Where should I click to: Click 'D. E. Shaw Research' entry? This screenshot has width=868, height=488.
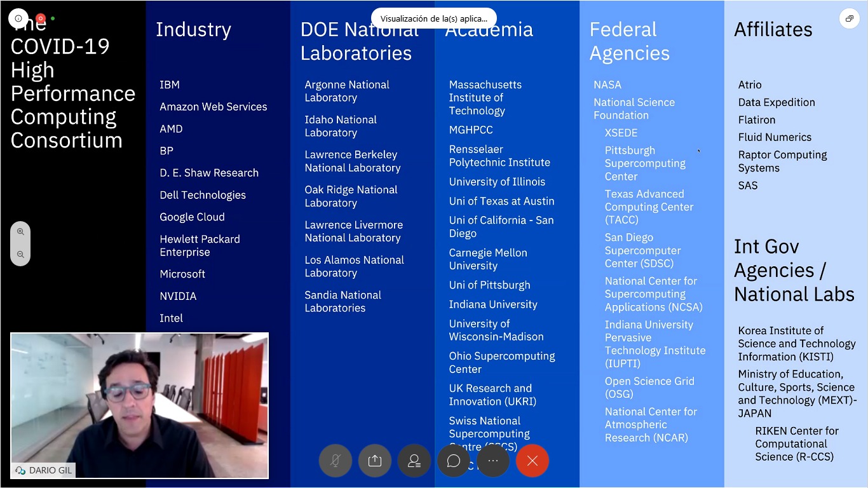[209, 173]
